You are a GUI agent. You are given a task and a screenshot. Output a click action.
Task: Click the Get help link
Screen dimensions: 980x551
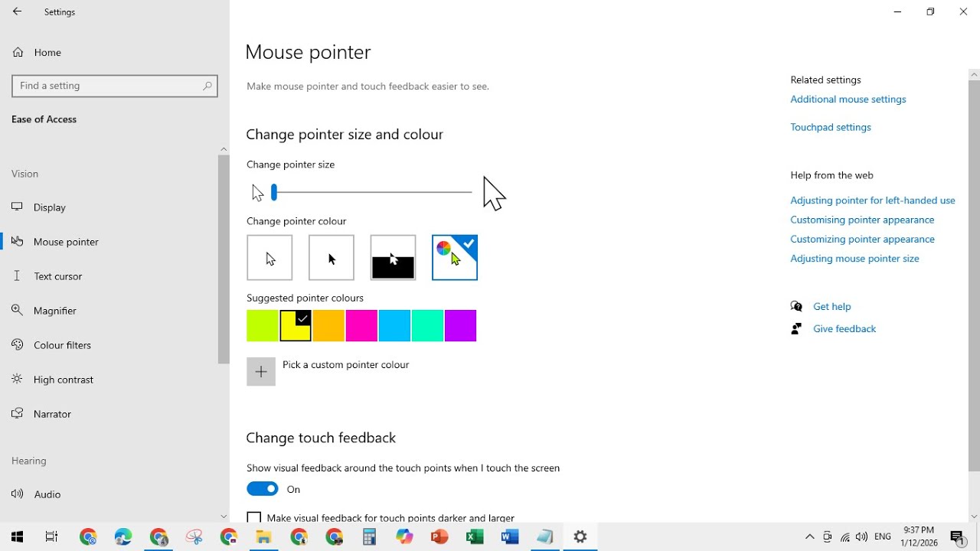(832, 306)
